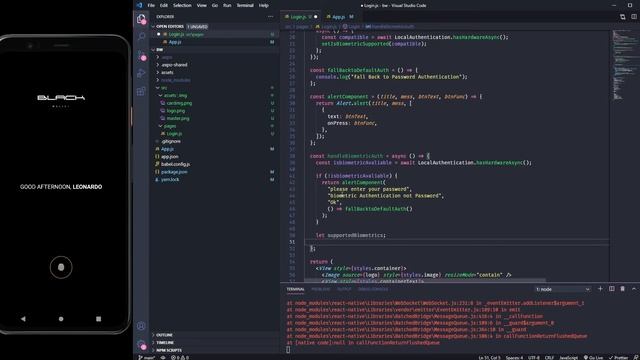
Task: Open the Run and Debug view
Action: 141,73
